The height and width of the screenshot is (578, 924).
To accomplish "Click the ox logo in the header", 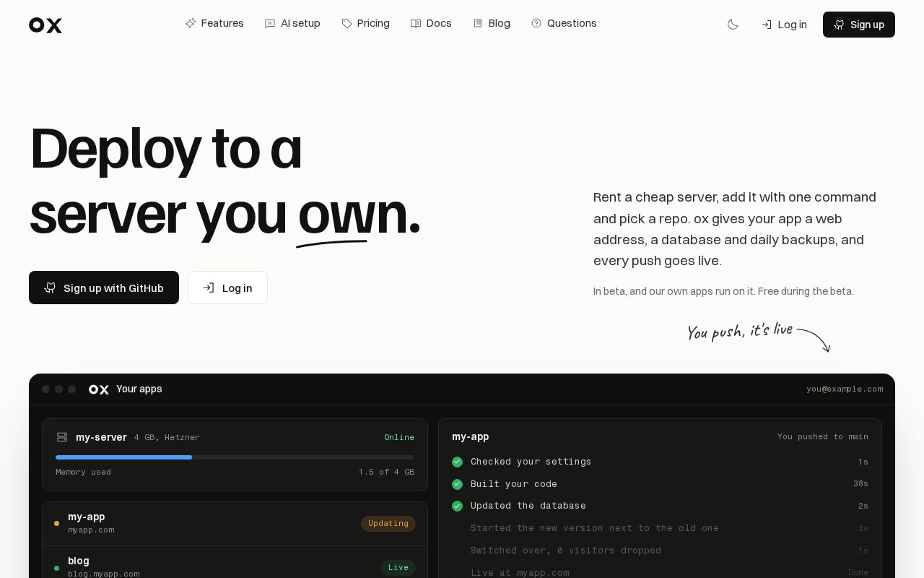I will point(45,25).
